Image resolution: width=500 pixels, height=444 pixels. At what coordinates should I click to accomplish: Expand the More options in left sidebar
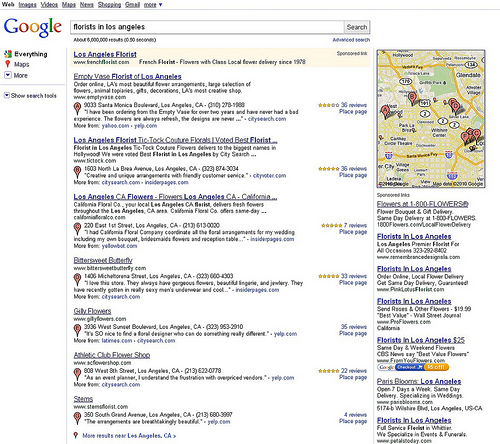16,75
